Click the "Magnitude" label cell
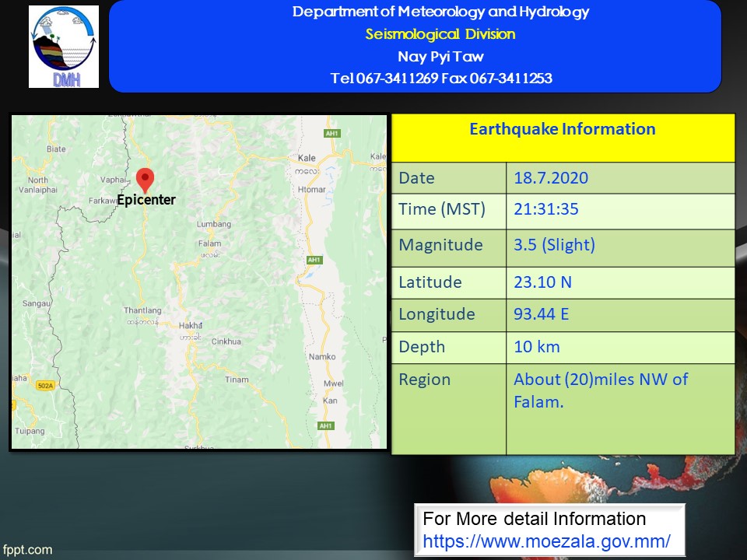Screen dimensions: 747x560 [449, 248]
